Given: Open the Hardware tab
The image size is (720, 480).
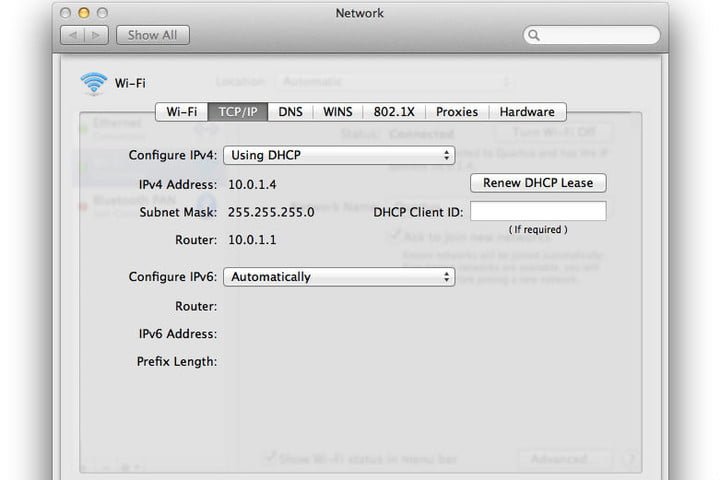Looking at the screenshot, I should pos(527,112).
